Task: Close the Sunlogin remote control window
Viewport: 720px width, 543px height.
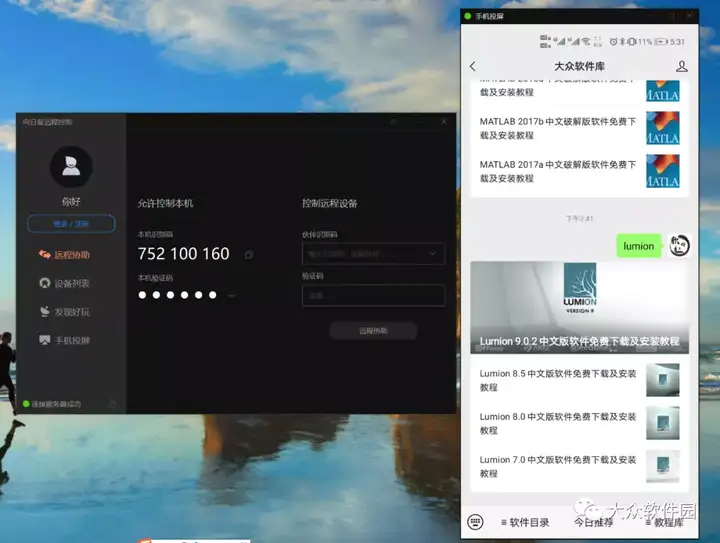Action: point(444,122)
